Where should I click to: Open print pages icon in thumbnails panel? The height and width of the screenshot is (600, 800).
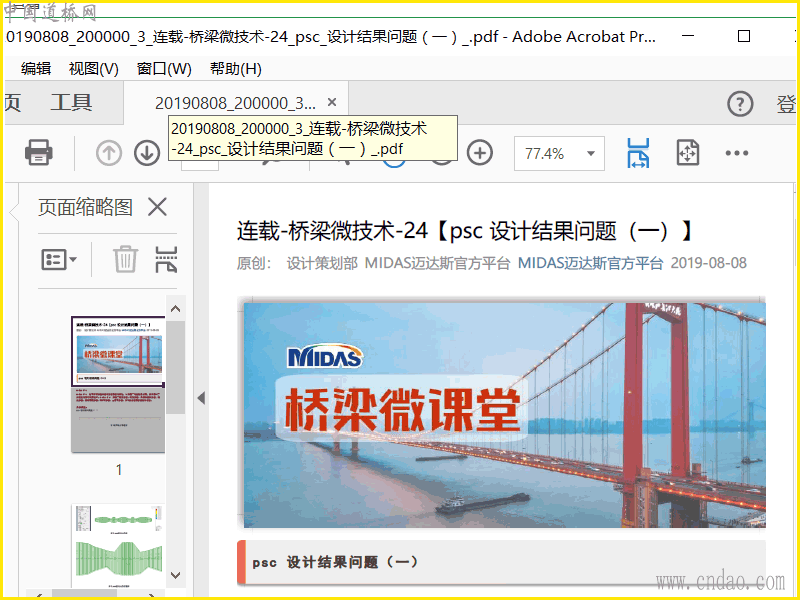click(x=166, y=259)
